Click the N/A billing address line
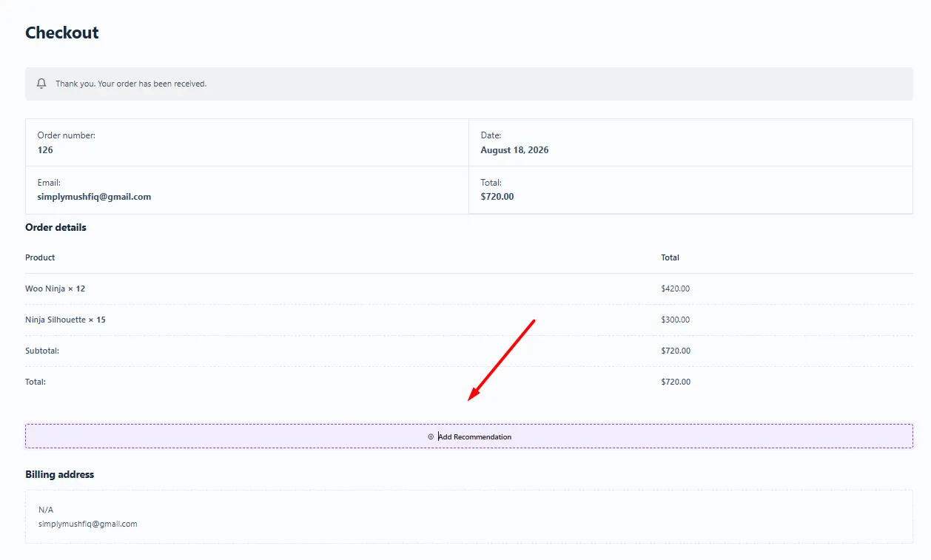The image size is (931, 560). coord(46,510)
